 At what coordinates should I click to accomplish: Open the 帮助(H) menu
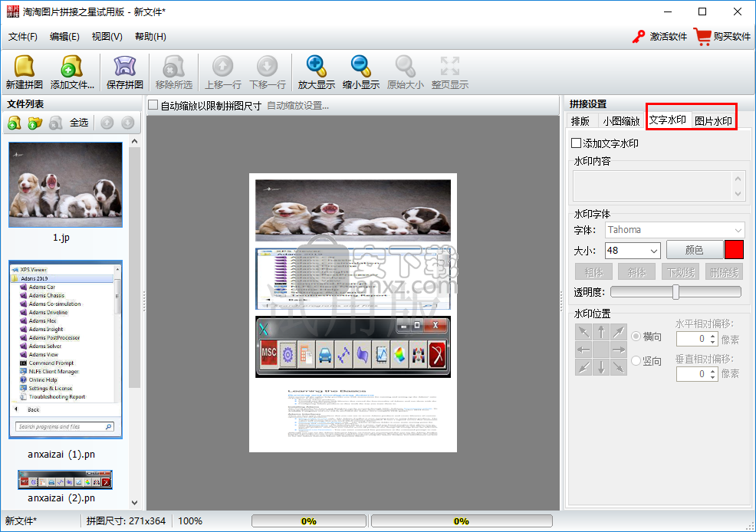pos(150,37)
